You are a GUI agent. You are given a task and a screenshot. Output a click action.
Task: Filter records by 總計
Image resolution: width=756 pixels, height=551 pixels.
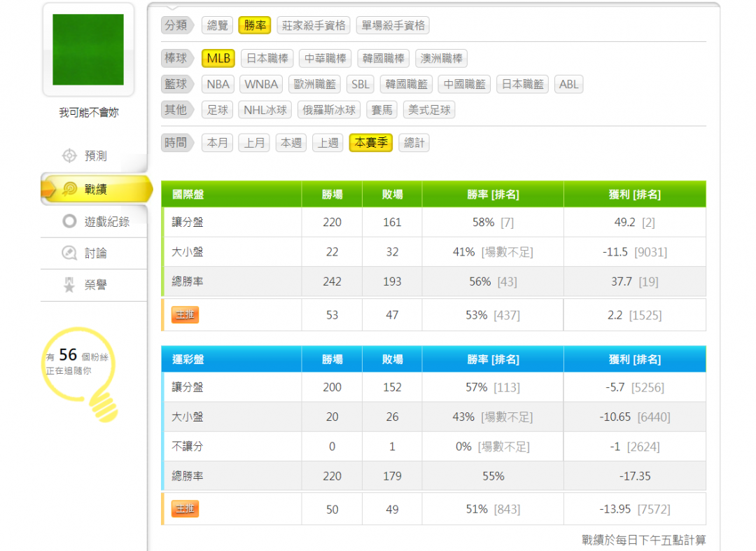[414, 143]
